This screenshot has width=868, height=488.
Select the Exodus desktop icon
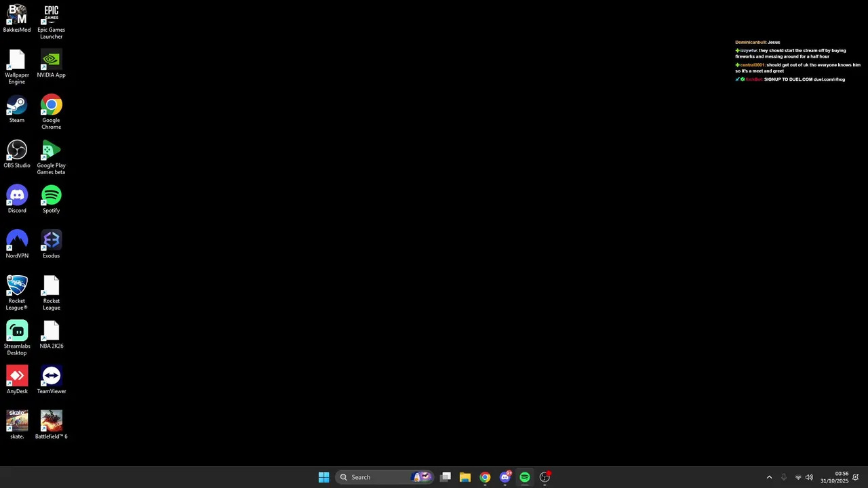pos(51,244)
